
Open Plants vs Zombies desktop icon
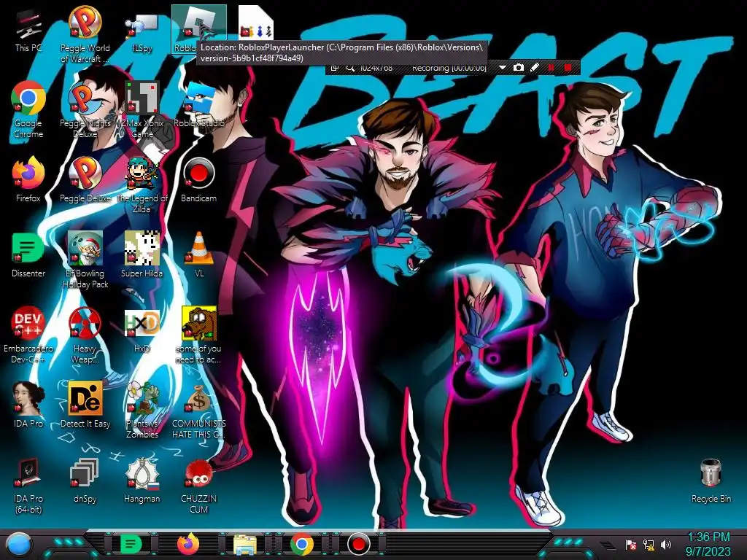pyautogui.click(x=142, y=411)
